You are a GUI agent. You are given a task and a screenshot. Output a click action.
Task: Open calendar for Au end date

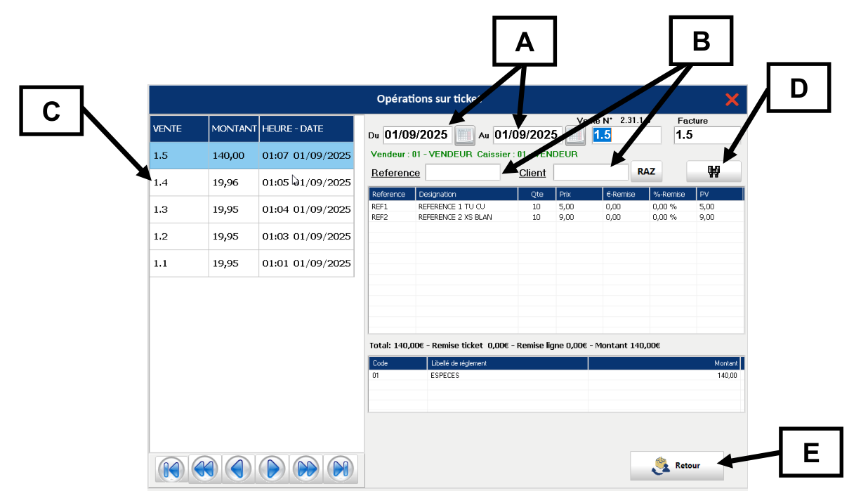pos(575,134)
